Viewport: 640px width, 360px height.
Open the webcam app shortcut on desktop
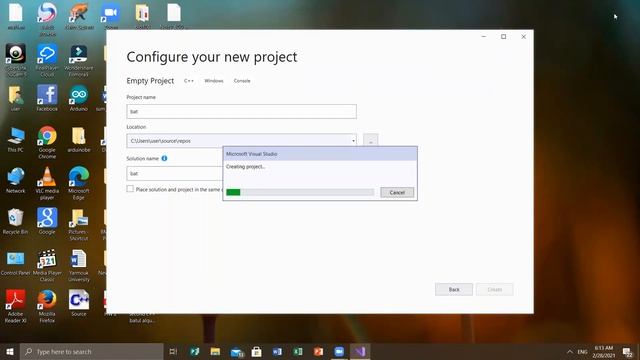[16, 60]
